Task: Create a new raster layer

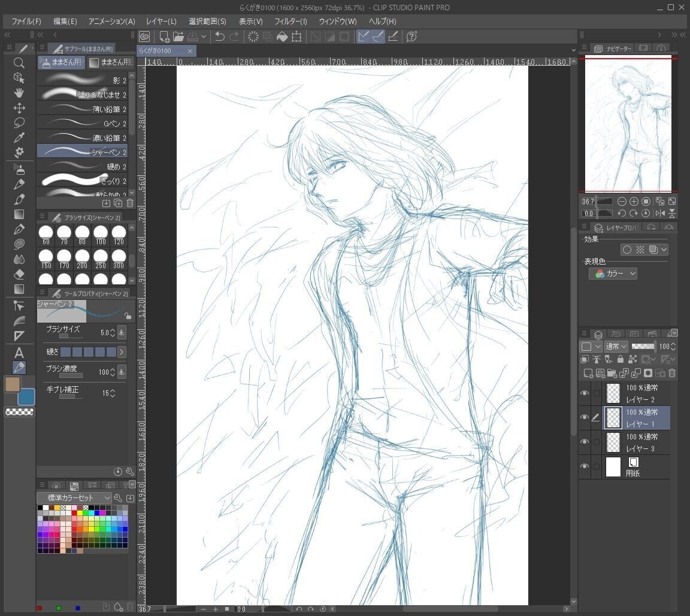Action: coord(588,374)
